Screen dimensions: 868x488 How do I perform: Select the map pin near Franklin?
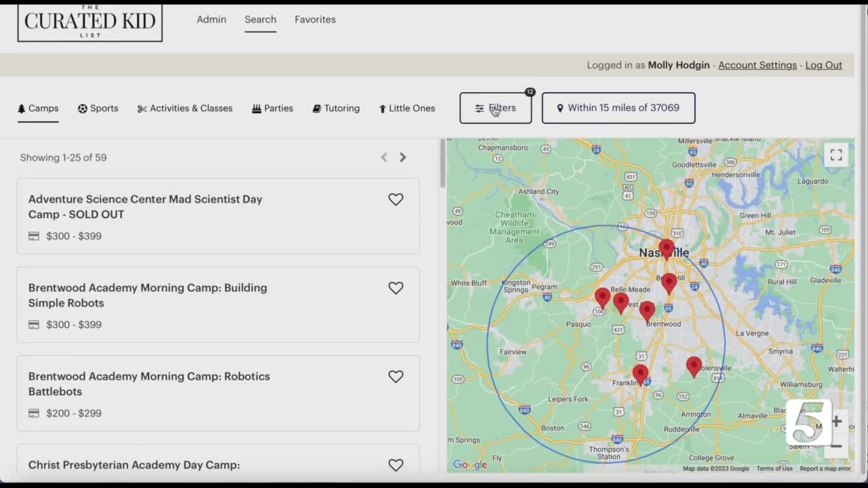[640, 373]
